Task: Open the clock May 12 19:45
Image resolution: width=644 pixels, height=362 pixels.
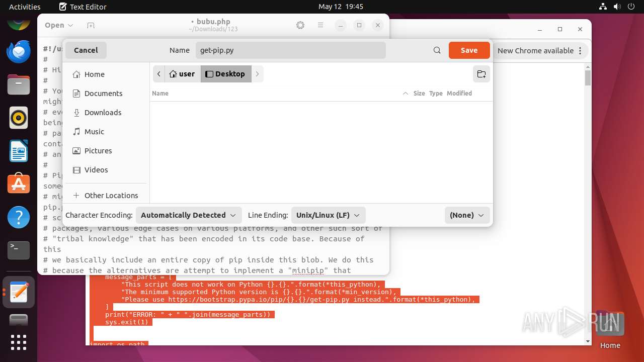Action: pos(341,7)
